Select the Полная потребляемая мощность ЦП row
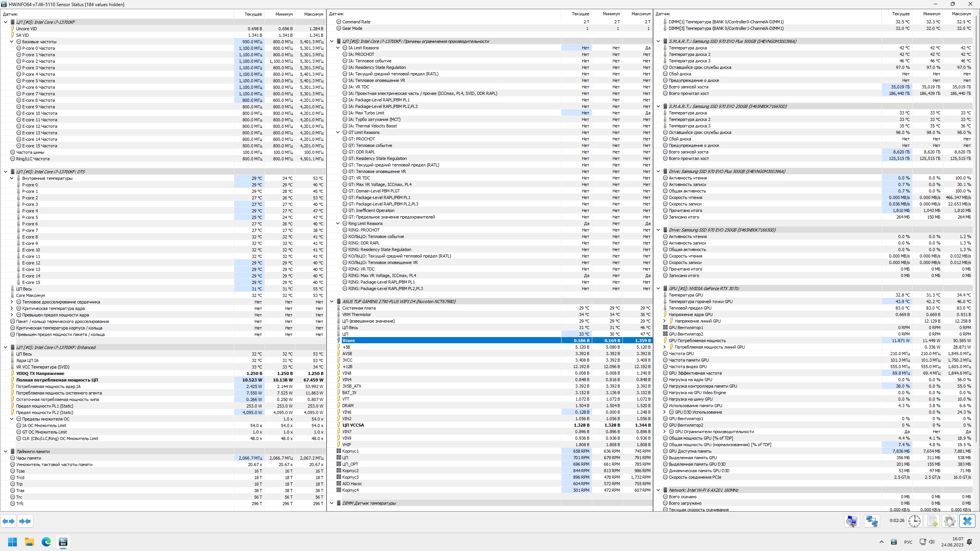Viewport: 980px width, 551px height. coord(57,380)
